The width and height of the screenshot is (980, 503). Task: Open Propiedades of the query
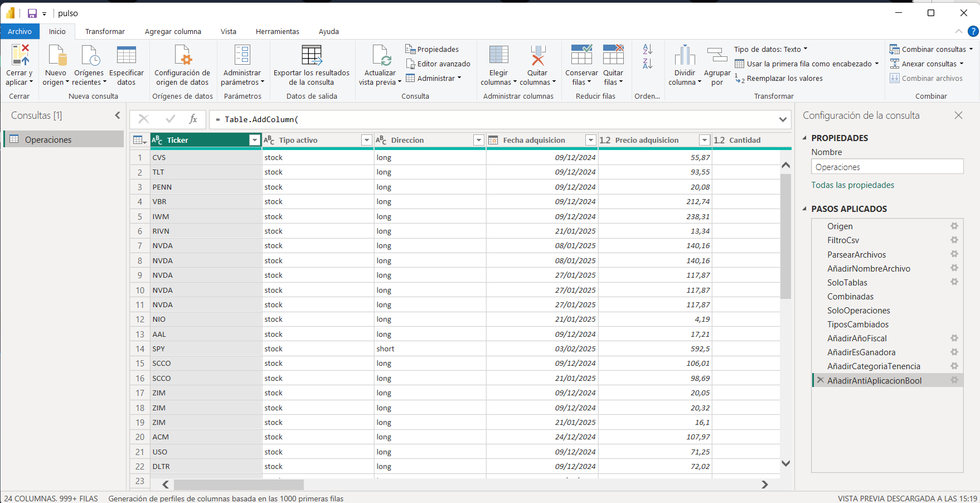point(432,50)
